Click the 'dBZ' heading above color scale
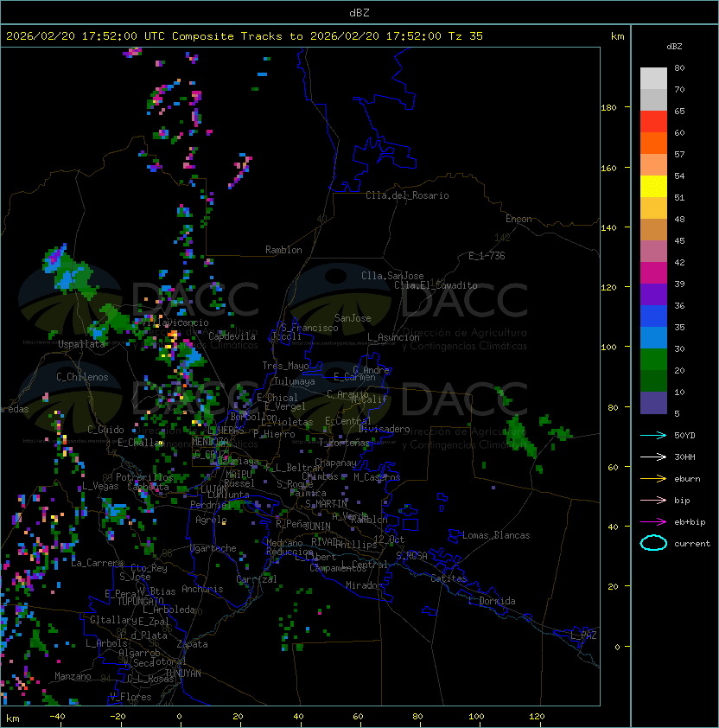The height and width of the screenshot is (728, 719). tap(674, 47)
